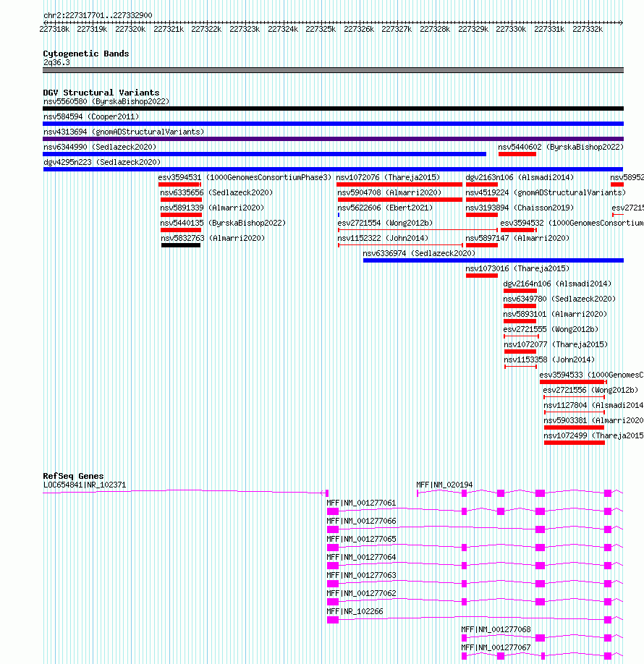Click the Cytogenetic Bands track title
The image size is (644, 664).
(86, 54)
